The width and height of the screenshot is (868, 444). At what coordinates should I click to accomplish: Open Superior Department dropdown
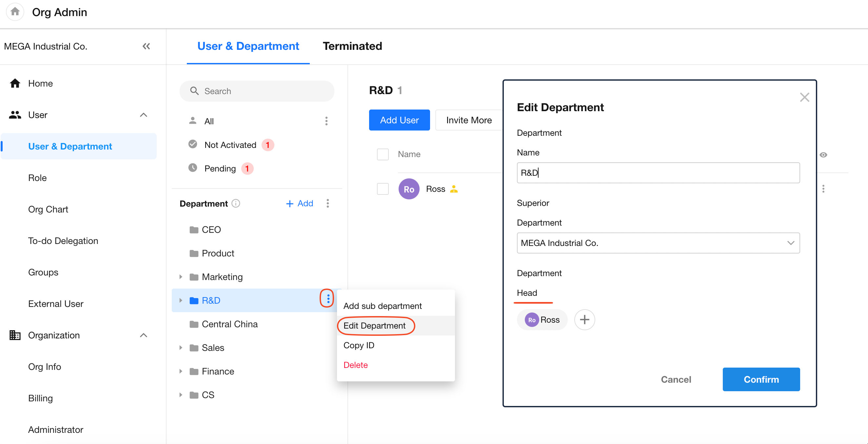[658, 243]
